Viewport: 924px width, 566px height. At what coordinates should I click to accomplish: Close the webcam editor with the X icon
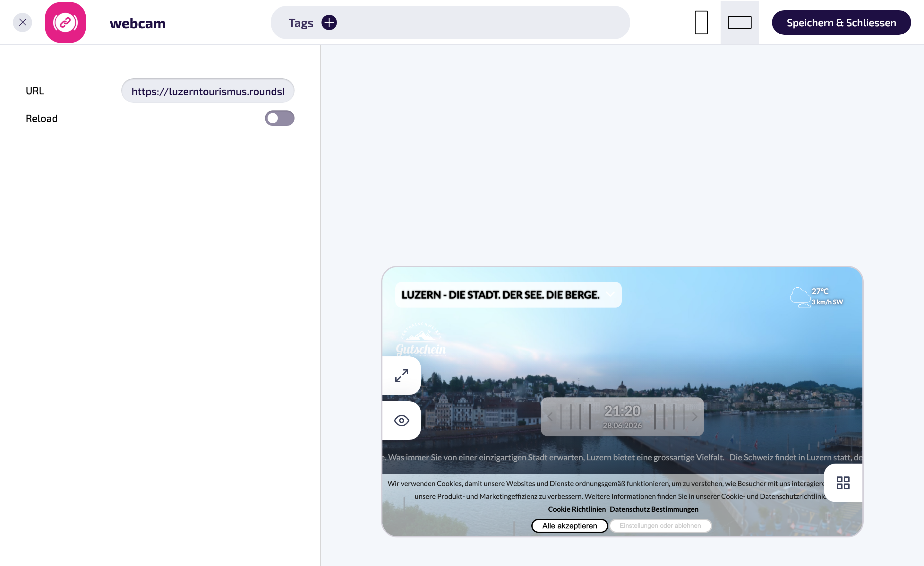click(22, 22)
